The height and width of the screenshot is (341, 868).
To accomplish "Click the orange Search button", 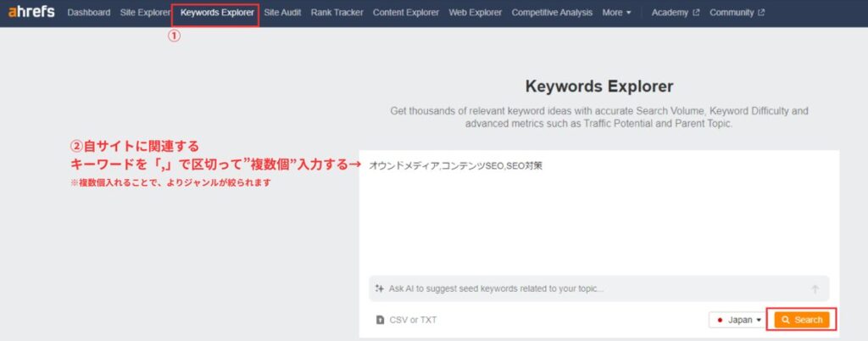I will [x=802, y=320].
